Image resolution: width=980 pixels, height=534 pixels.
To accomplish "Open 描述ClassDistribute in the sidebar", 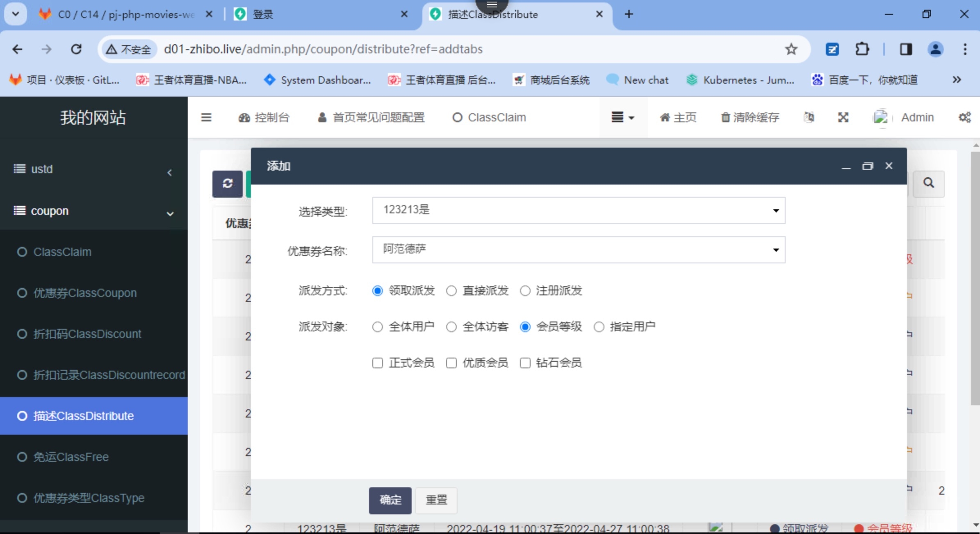I will [x=94, y=416].
